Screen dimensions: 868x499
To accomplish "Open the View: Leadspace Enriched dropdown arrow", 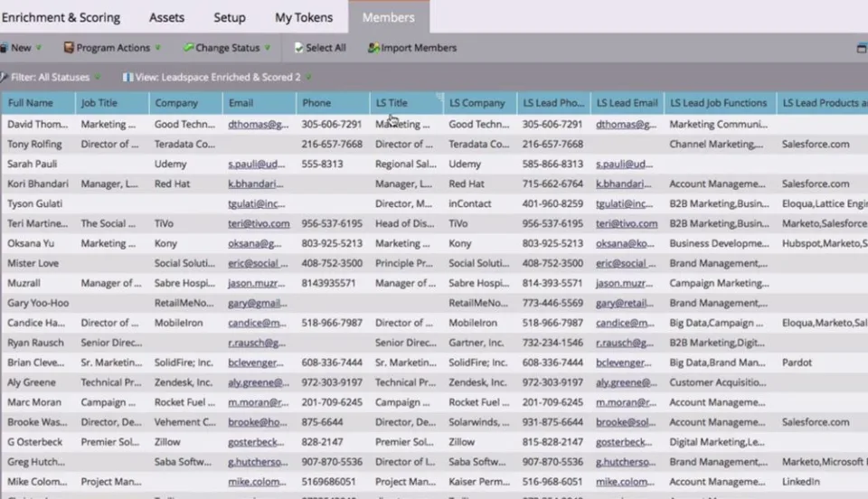I will 308,77.
